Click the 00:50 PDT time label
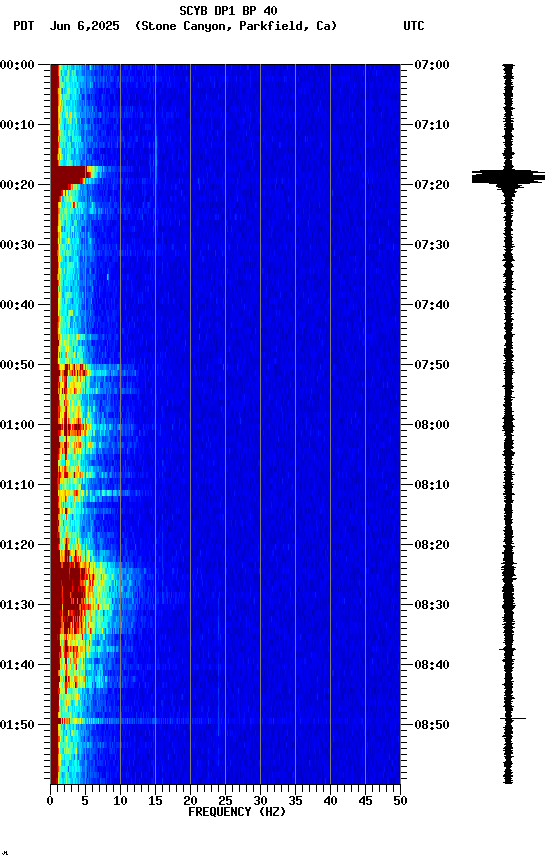This screenshot has height=864, width=552. (x=17, y=365)
